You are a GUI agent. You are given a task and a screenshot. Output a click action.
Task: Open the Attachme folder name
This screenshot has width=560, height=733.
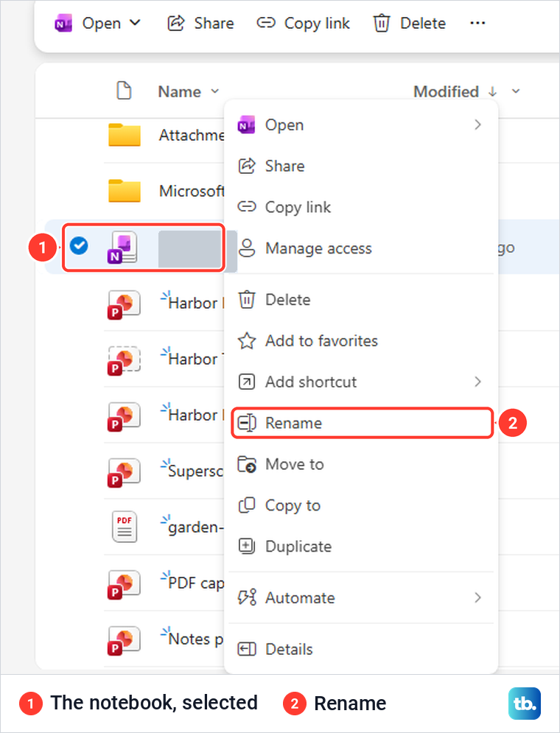pos(192,135)
